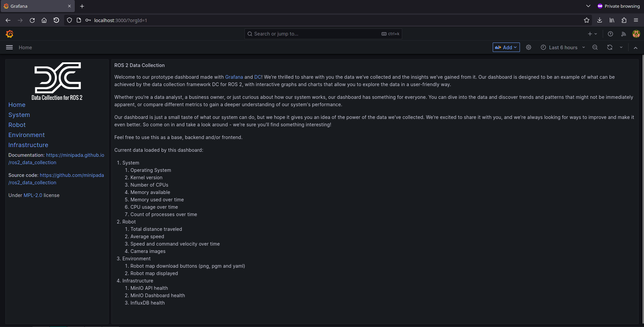Open dashboard settings gear icon
The height and width of the screenshot is (327, 644).
pyautogui.click(x=529, y=48)
